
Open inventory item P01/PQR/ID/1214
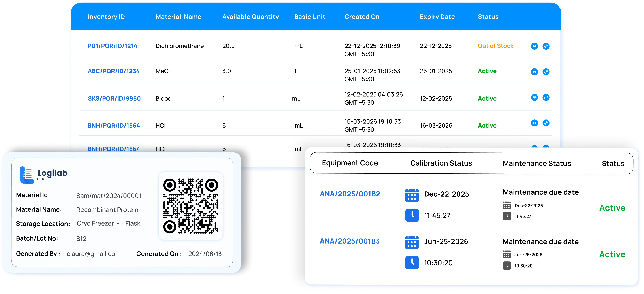click(112, 46)
